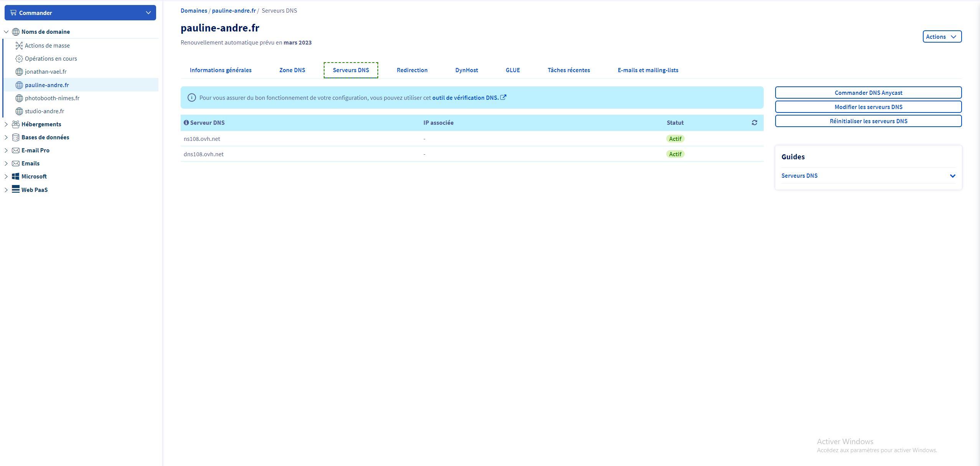Click the Actions de masse tools icon

tap(19, 46)
